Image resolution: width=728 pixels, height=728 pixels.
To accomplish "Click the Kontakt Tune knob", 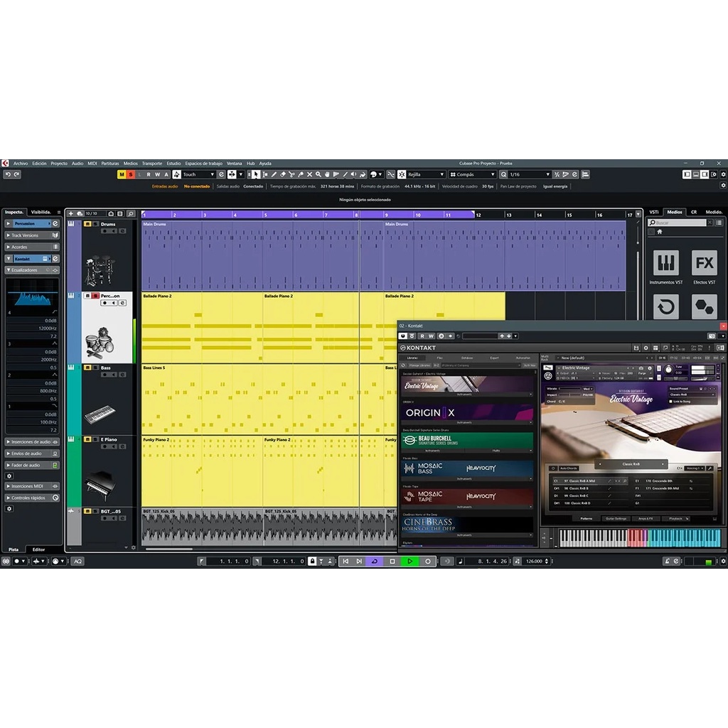I will (x=668, y=370).
